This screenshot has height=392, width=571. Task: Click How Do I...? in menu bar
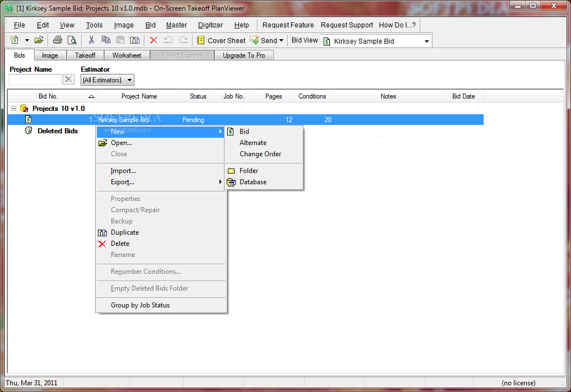pos(397,25)
